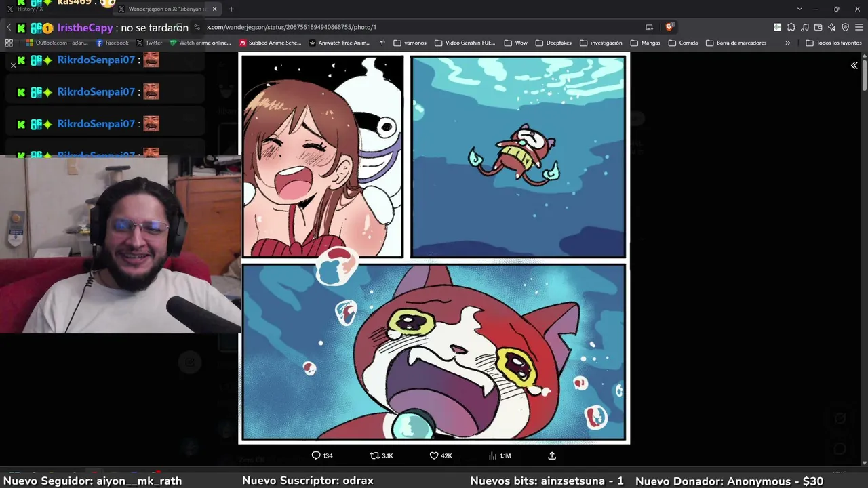The image size is (868, 488).
Task: Open the apps grid on the bookmarks bar
Action: click(9, 43)
